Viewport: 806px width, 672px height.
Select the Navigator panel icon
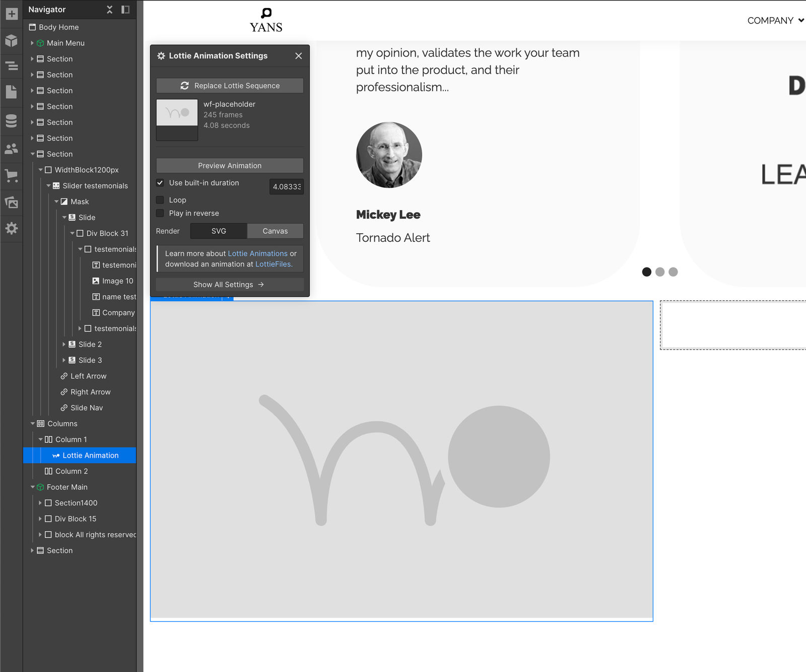(11, 66)
